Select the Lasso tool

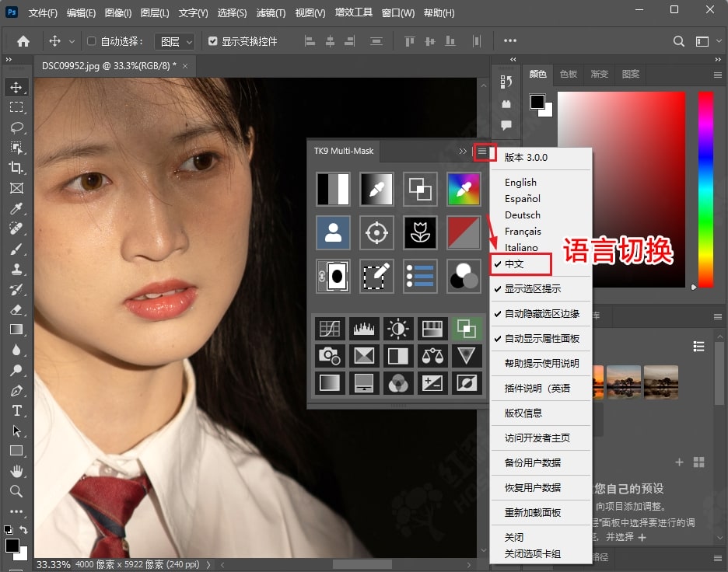click(16, 127)
